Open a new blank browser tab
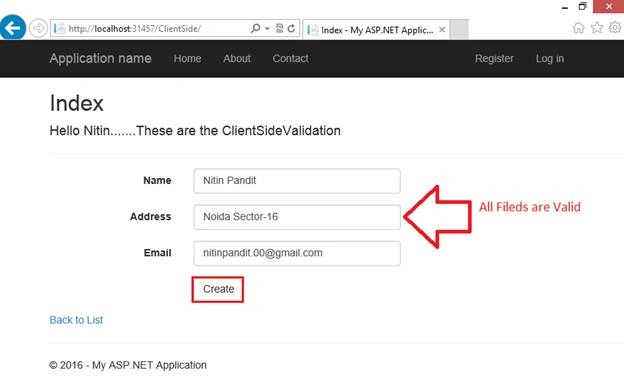The height and width of the screenshot is (379, 624). [459, 29]
